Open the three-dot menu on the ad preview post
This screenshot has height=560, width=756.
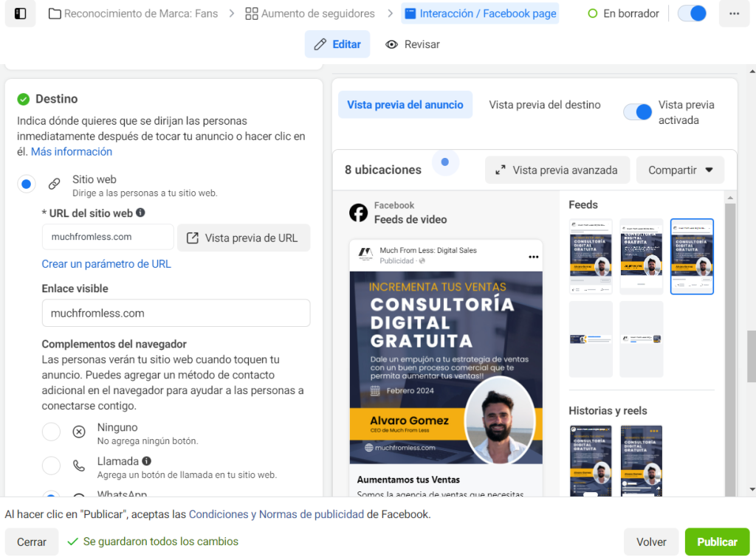(533, 257)
